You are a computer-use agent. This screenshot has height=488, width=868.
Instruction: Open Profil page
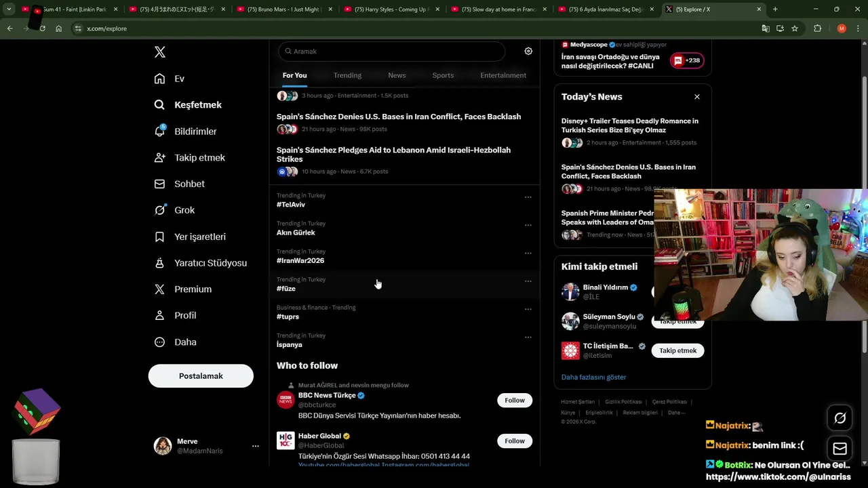coord(175,315)
